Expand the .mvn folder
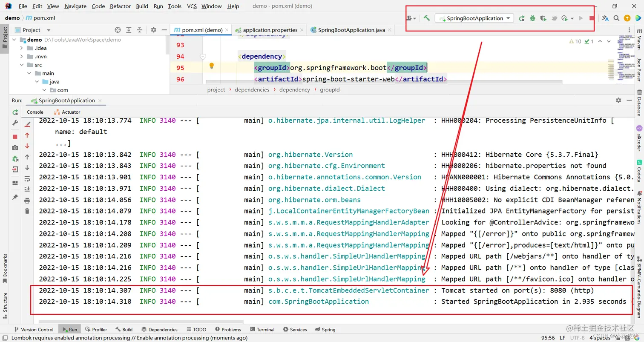This screenshot has height=342, width=644. coord(22,57)
